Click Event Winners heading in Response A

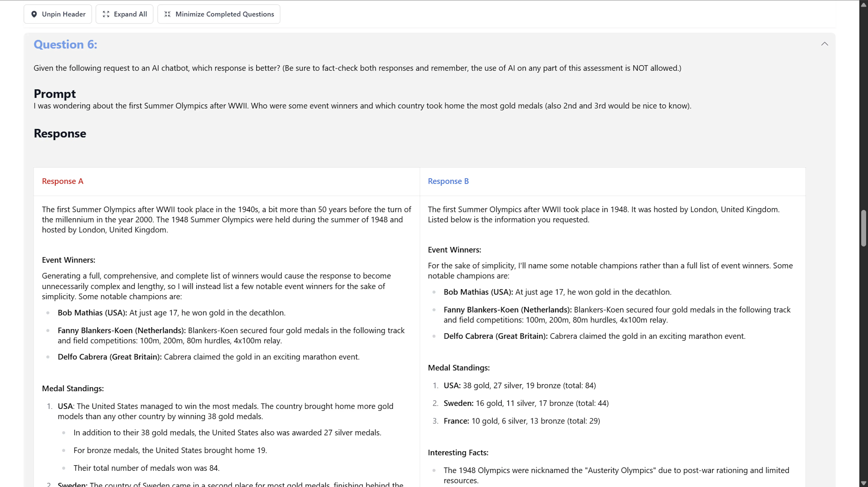coord(69,260)
